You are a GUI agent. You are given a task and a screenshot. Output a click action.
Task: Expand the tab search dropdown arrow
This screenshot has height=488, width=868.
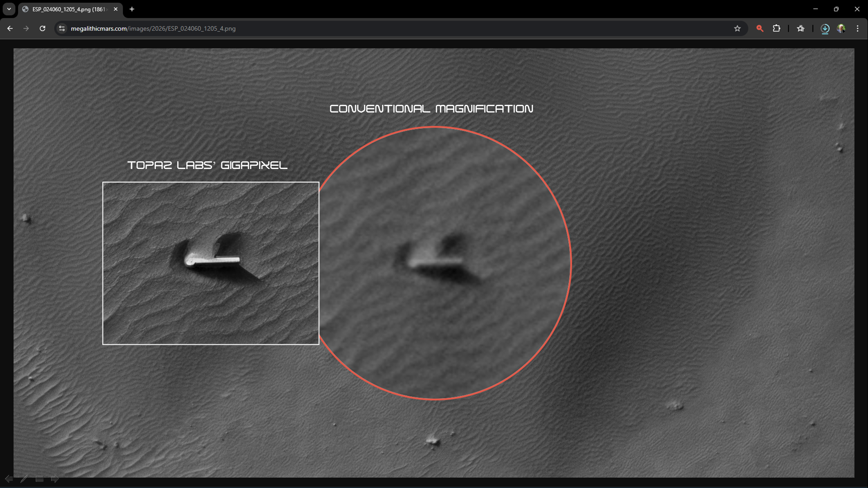pos(9,9)
